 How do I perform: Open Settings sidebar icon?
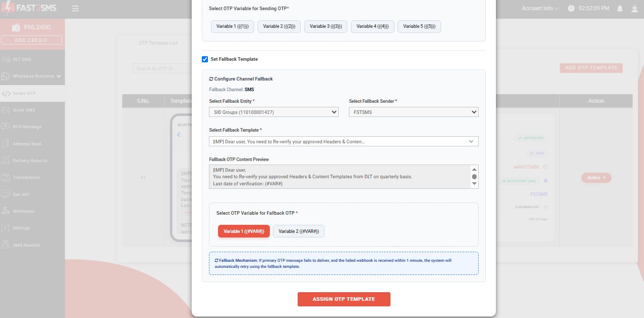pyautogui.click(x=6, y=228)
